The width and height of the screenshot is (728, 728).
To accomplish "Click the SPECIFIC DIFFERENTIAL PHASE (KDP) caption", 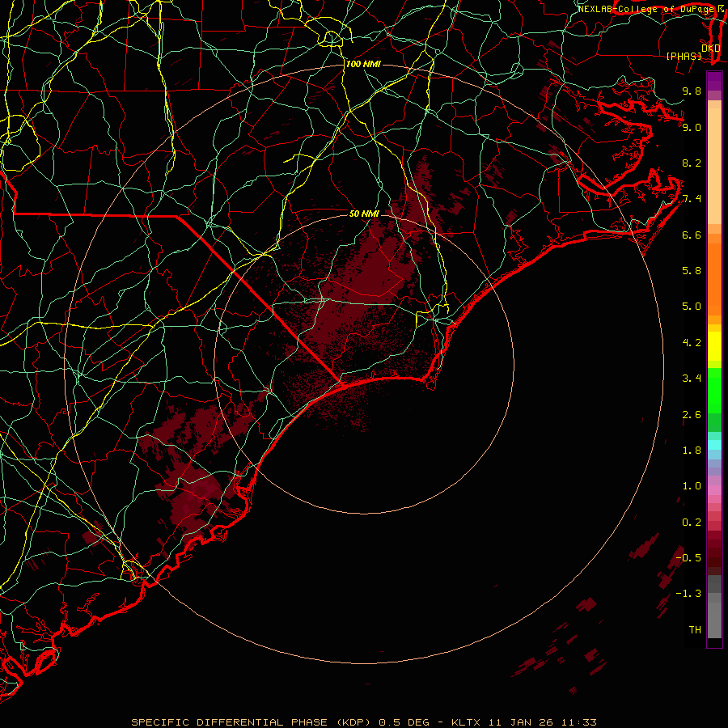I will coord(251,722).
